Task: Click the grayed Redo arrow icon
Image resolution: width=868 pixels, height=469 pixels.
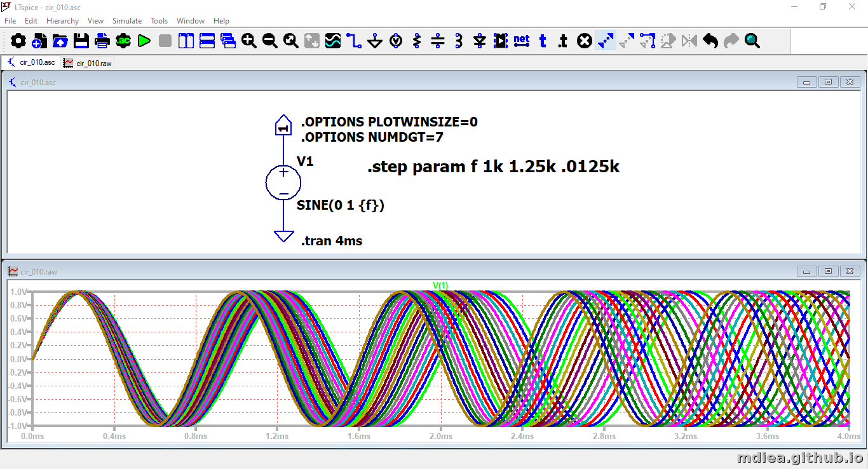Action: [x=731, y=41]
